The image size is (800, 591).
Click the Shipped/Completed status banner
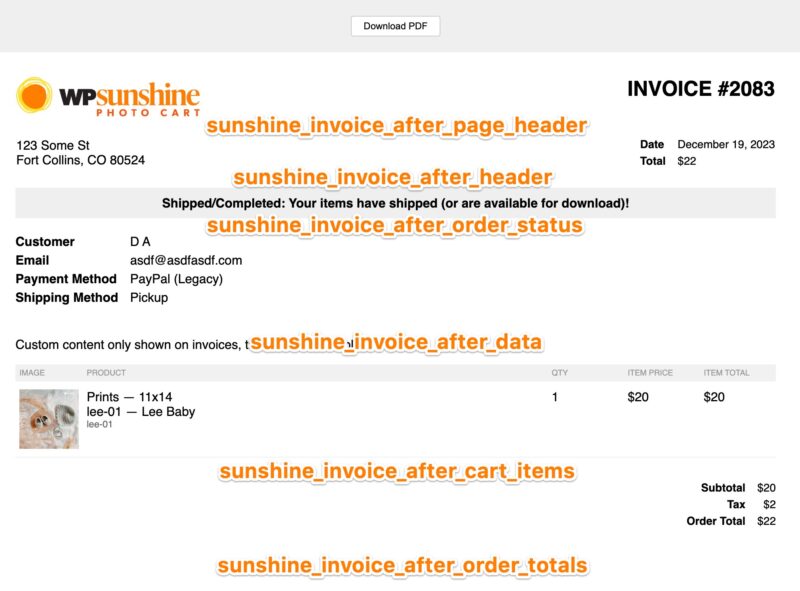[x=397, y=202]
